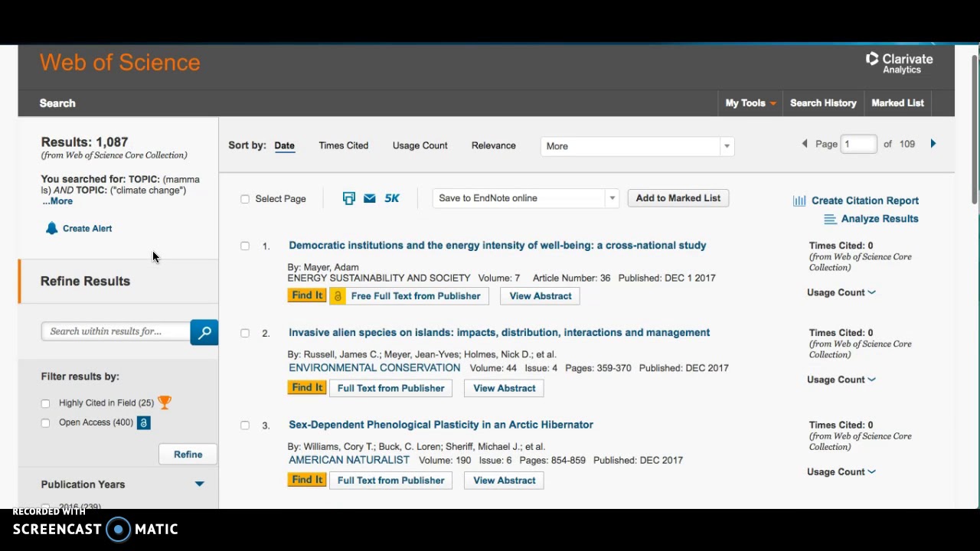Click the Refine button
This screenshot has width=980, height=551.
(188, 455)
